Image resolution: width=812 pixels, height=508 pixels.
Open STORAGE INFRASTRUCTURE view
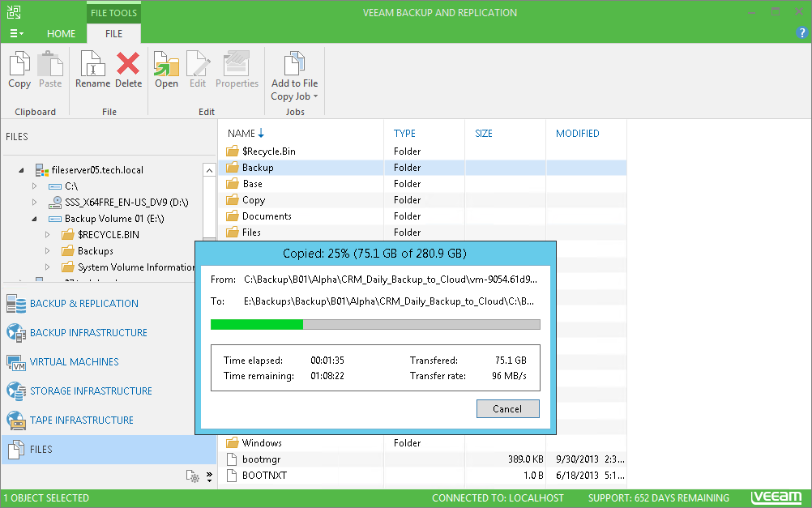point(91,391)
